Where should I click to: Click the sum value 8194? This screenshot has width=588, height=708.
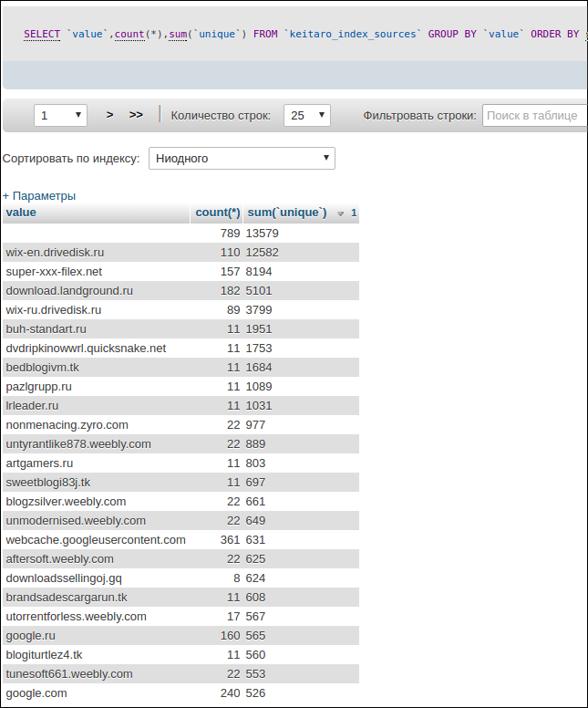(x=259, y=272)
